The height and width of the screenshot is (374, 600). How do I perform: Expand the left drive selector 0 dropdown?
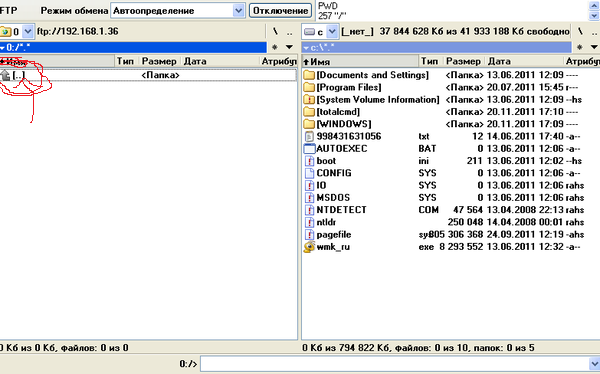point(28,32)
